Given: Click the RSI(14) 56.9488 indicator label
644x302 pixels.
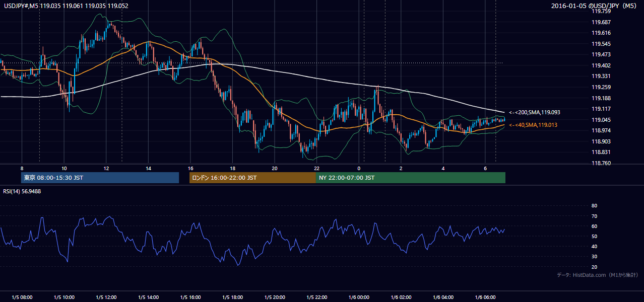Looking at the screenshot, I should pyautogui.click(x=22, y=191).
